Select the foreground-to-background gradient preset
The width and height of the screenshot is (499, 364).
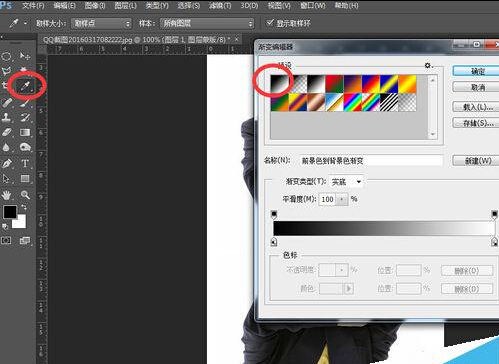coord(279,84)
